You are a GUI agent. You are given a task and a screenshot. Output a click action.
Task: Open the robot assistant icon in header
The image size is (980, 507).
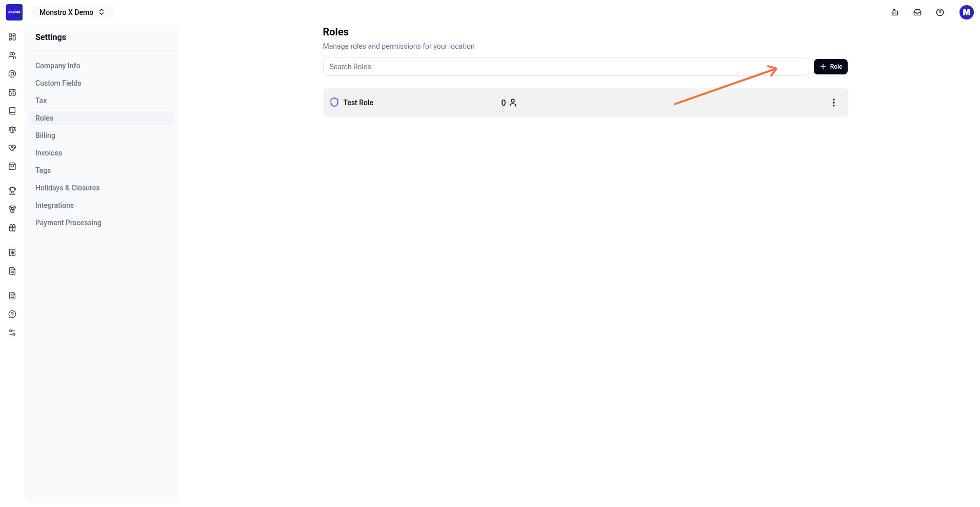tap(895, 12)
